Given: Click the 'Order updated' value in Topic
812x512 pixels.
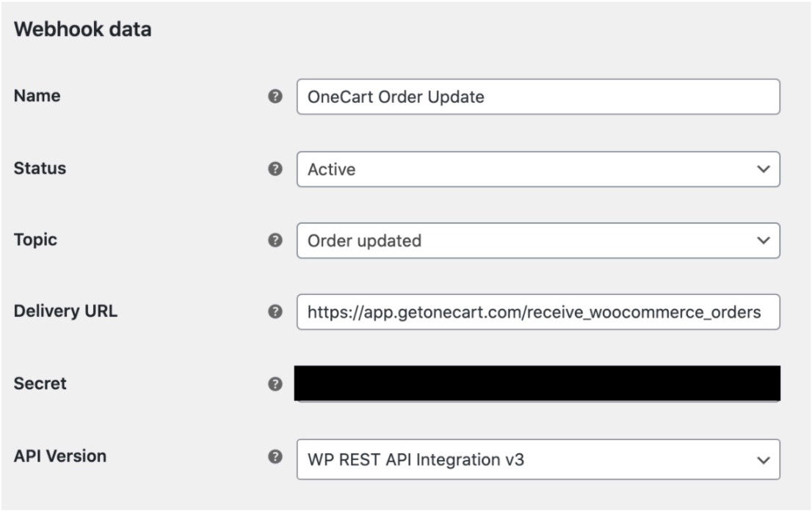Looking at the screenshot, I should click(x=364, y=241).
